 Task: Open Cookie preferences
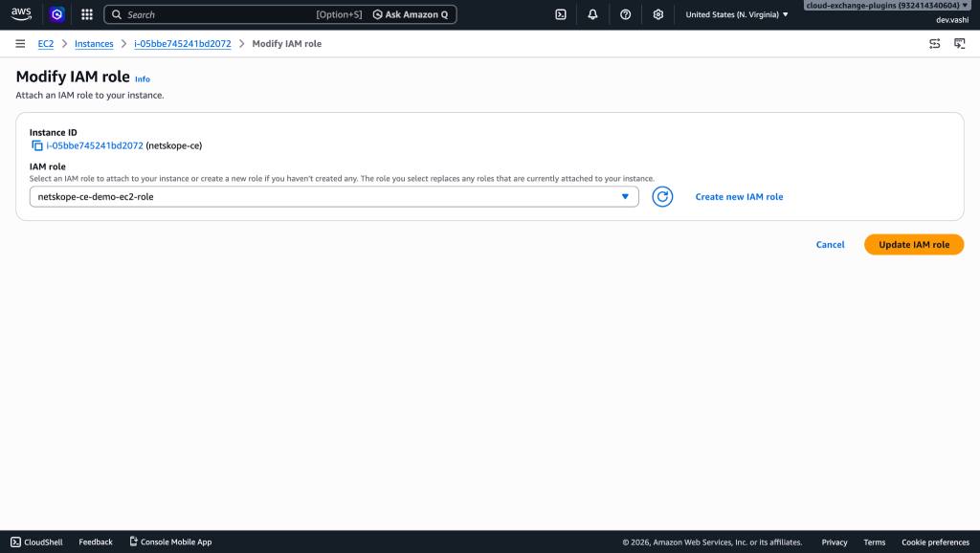click(935, 542)
